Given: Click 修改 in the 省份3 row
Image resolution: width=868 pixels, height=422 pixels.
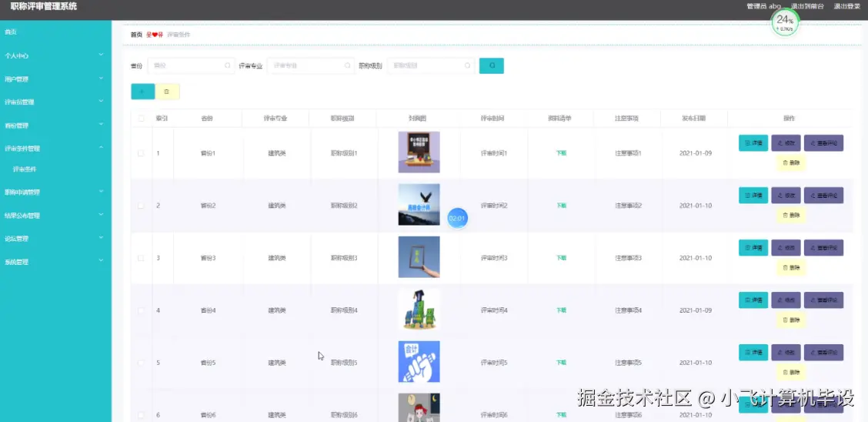Looking at the screenshot, I should point(786,247).
